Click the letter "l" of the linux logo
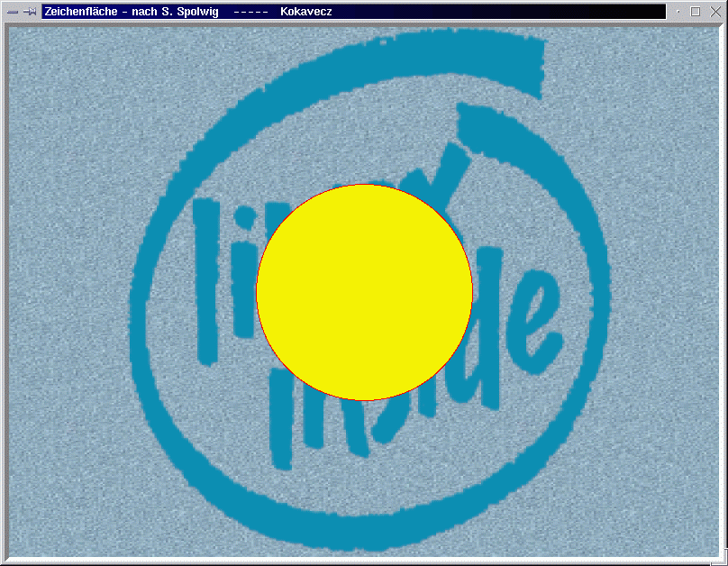728x566 pixels. (207, 279)
